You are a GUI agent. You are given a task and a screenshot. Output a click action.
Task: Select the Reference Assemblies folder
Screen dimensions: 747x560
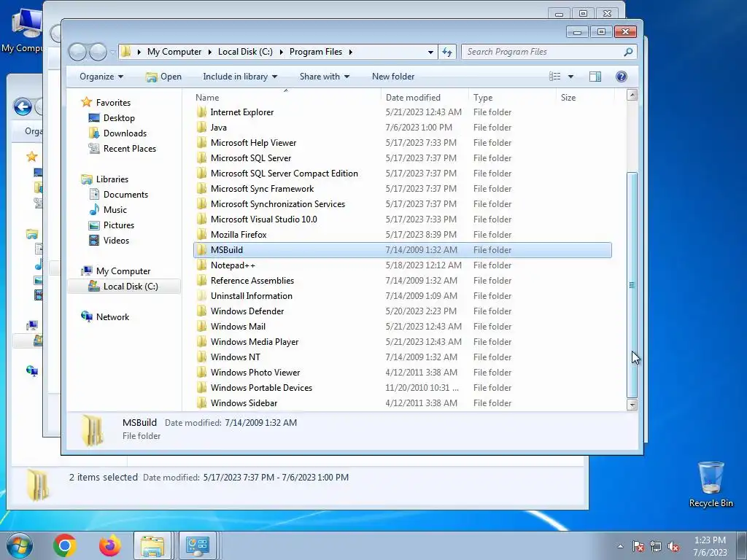(x=252, y=281)
